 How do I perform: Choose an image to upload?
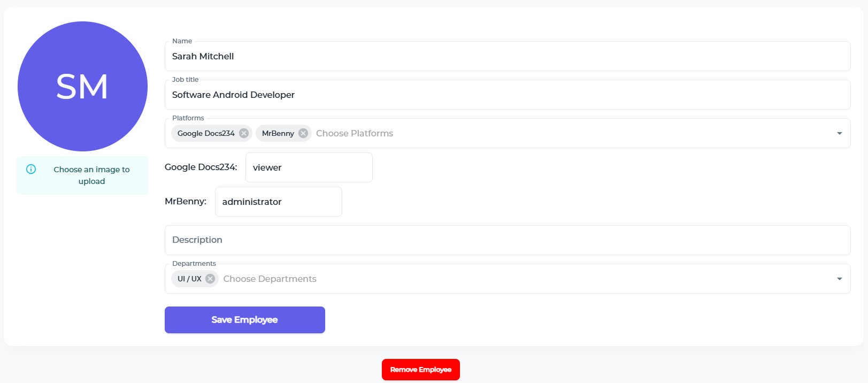click(x=91, y=175)
